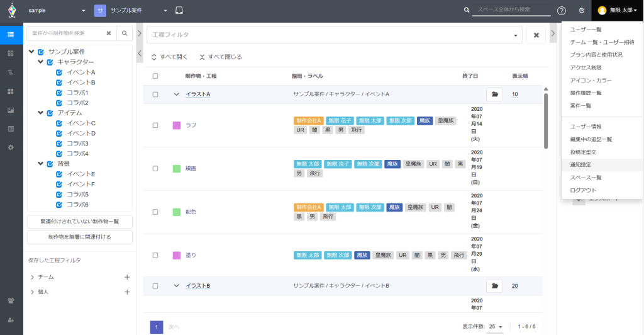The width and height of the screenshot is (644, 335).
Task: Uncheck the イベントA checkbox in tree
Action: point(59,72)
